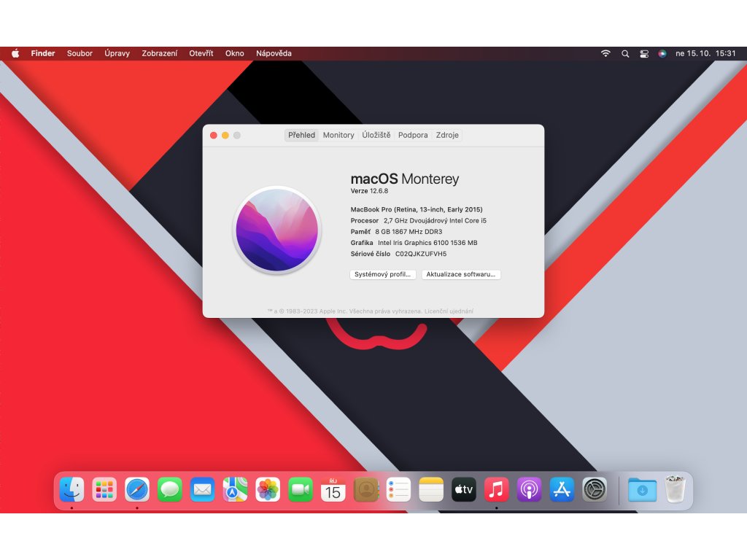Open the Zdroje tab
The image size is (747, 560).
(x=447, y=135)
